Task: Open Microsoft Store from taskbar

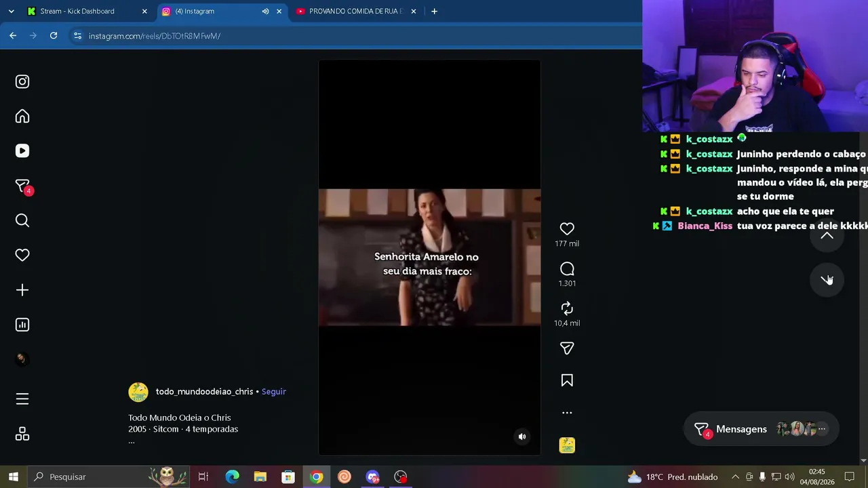Action: click(288, 477)
